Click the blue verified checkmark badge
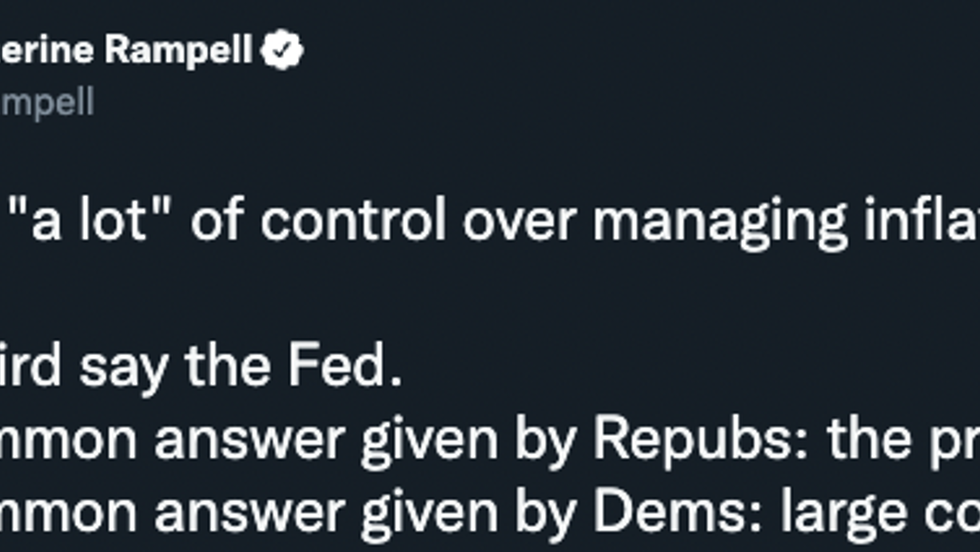Screen dimensions: 980x552 click(282, 50)
